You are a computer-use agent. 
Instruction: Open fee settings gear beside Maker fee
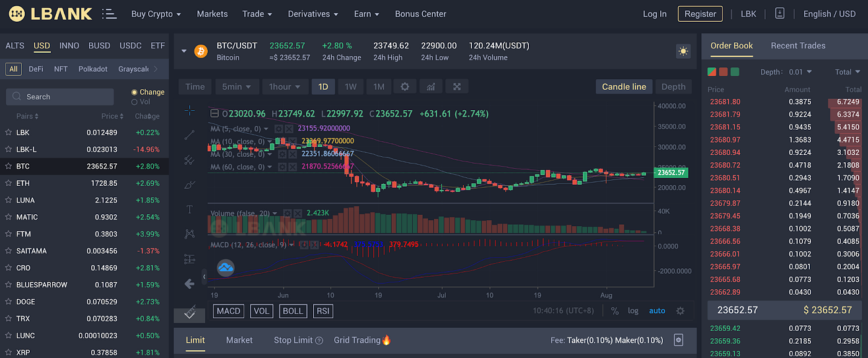[678, 340]
